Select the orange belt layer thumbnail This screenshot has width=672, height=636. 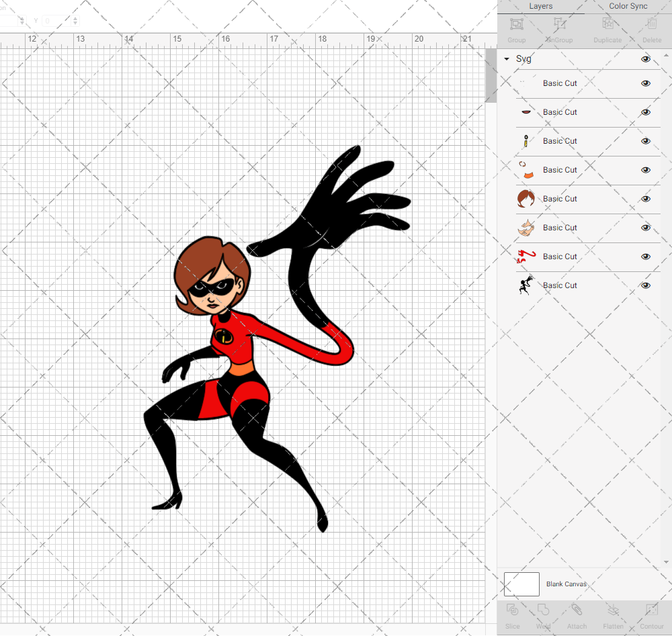tap(526, 170)
